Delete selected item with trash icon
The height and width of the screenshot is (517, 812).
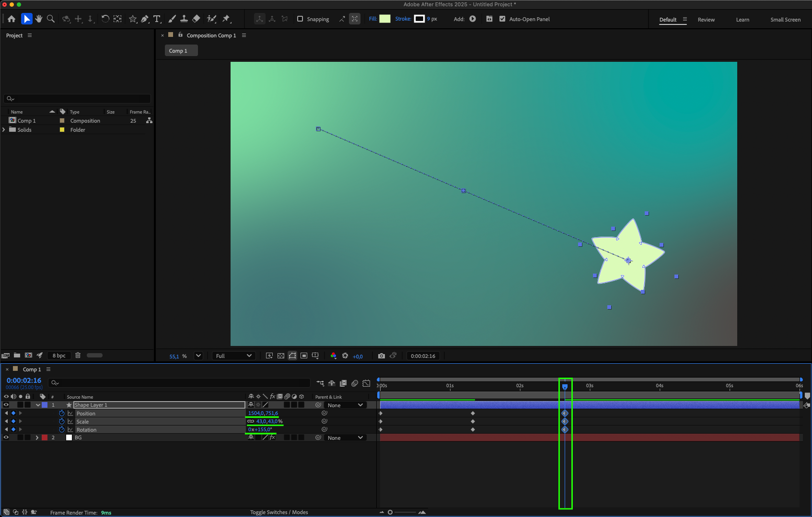[x=78, y=356]
